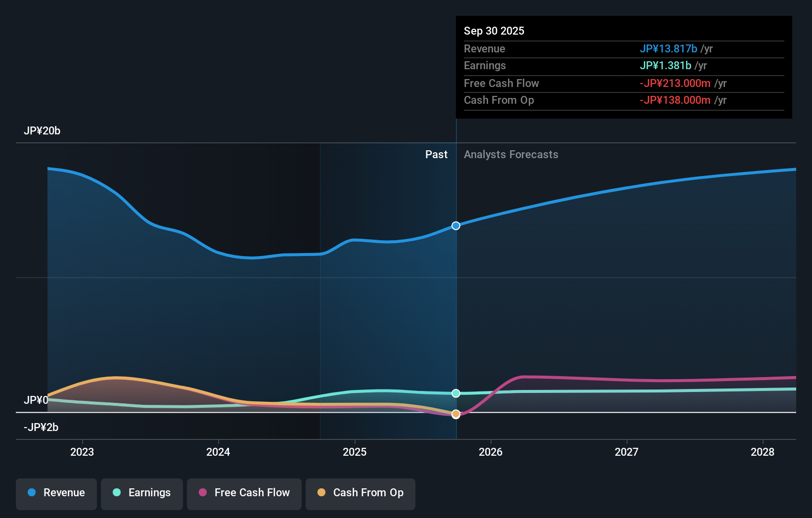
Task: Click the 2027 label on the x-axis
Action: pyautogui.click(x=627, y=452)
